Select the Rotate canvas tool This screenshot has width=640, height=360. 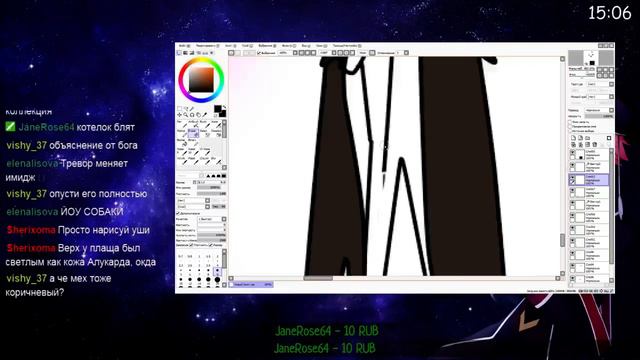[x=192, y=115]
